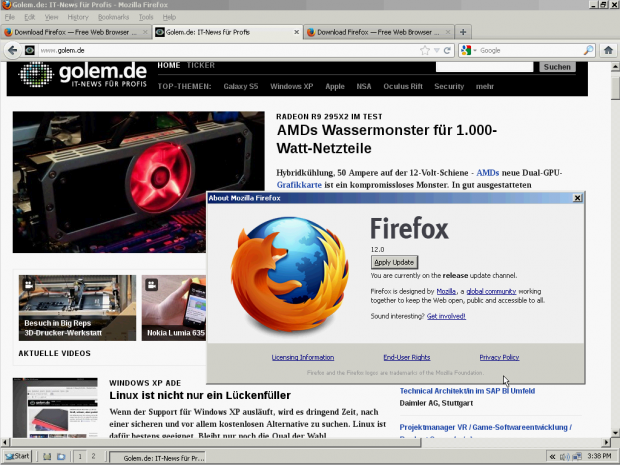Open Licensing Information in About dialog
Viewport: 620px width, 465px height.
point(302,357)
